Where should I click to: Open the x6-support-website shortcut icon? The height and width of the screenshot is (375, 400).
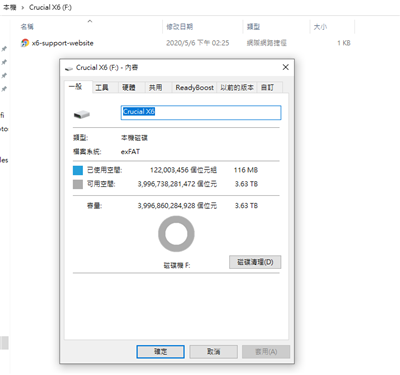pos(25,43)
